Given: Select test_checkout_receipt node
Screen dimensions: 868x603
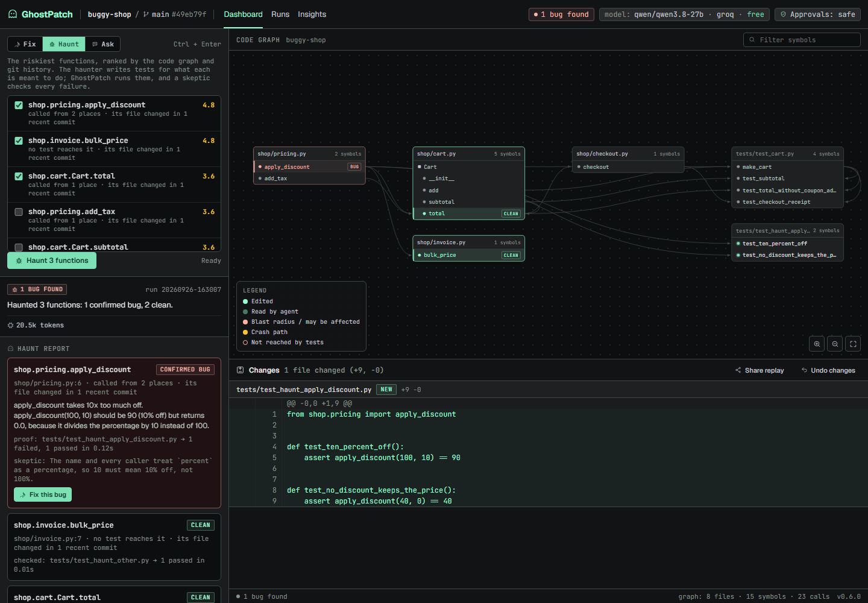Looking at the screenshot, I should click(x=787, y=202).
